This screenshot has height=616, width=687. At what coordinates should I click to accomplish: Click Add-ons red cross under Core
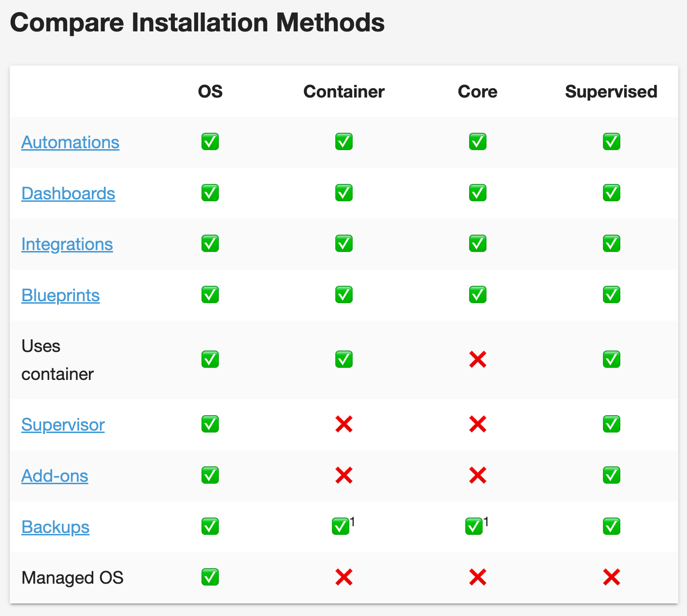tap(478, 476)
